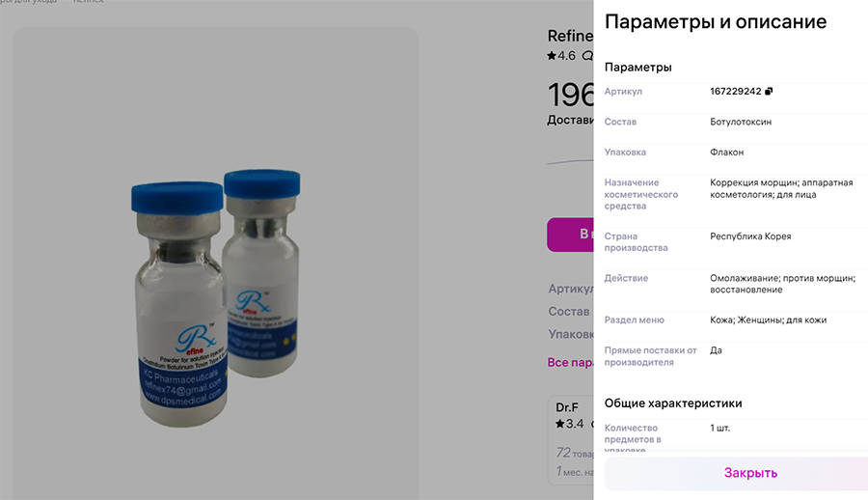Open the Dr.F seller page
Screen dimensions: 868x500
(x=567, y=407)
